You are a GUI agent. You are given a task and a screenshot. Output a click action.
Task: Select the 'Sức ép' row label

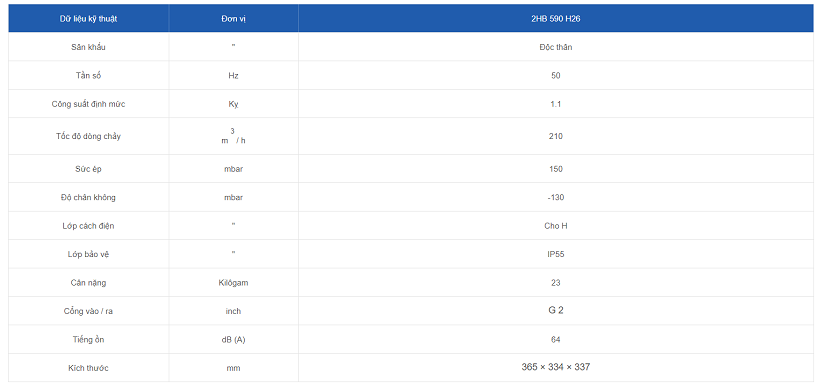pos(88,169)
